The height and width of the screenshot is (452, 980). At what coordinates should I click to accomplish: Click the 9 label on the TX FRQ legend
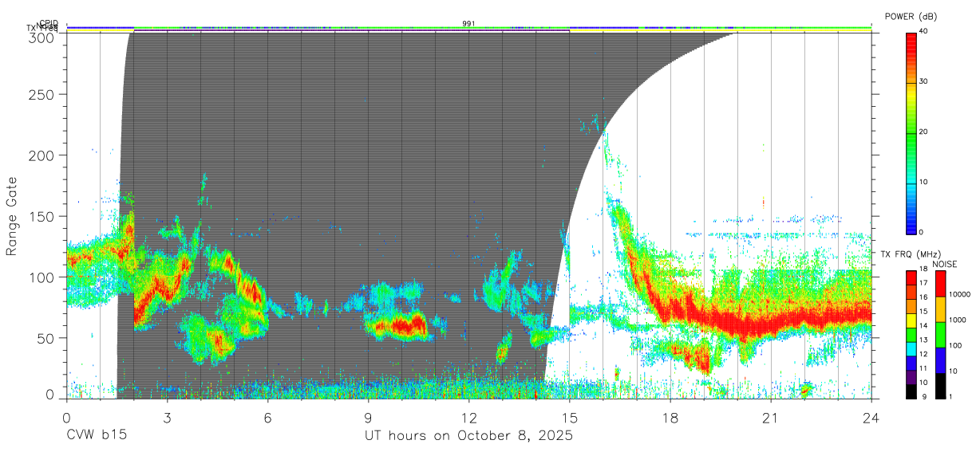925,397
